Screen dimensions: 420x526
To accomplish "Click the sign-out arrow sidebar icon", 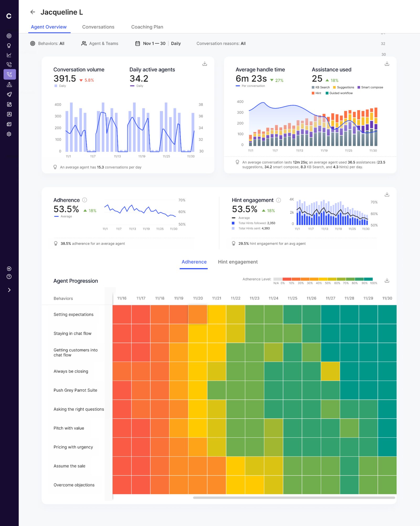I will (x=9, y=269).
